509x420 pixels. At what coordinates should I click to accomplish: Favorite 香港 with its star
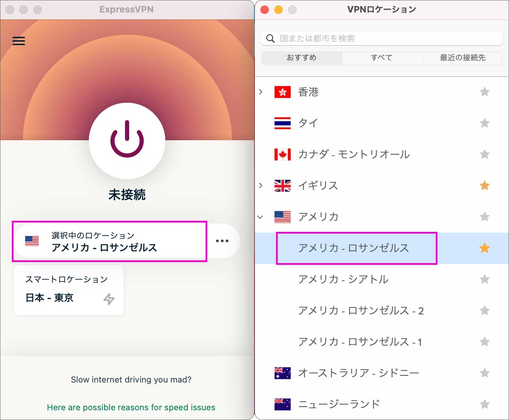click(x=485, y=92)
